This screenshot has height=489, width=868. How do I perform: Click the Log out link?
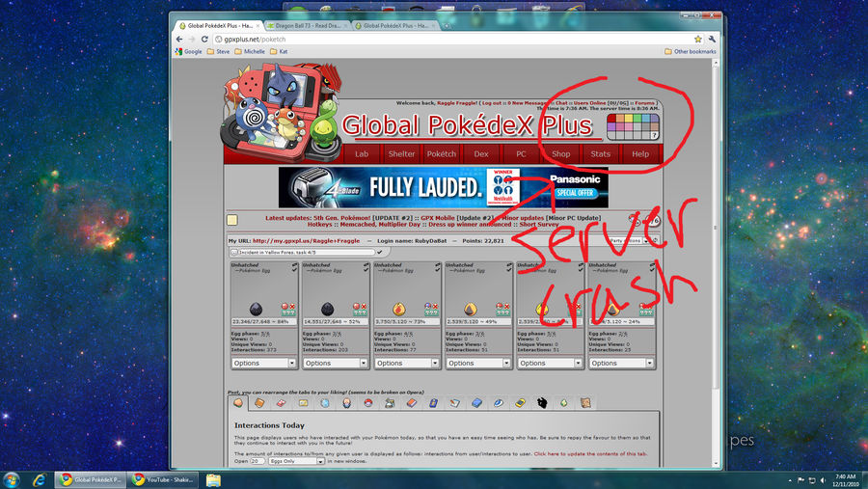pyautogui.click(x=492, y=103)
